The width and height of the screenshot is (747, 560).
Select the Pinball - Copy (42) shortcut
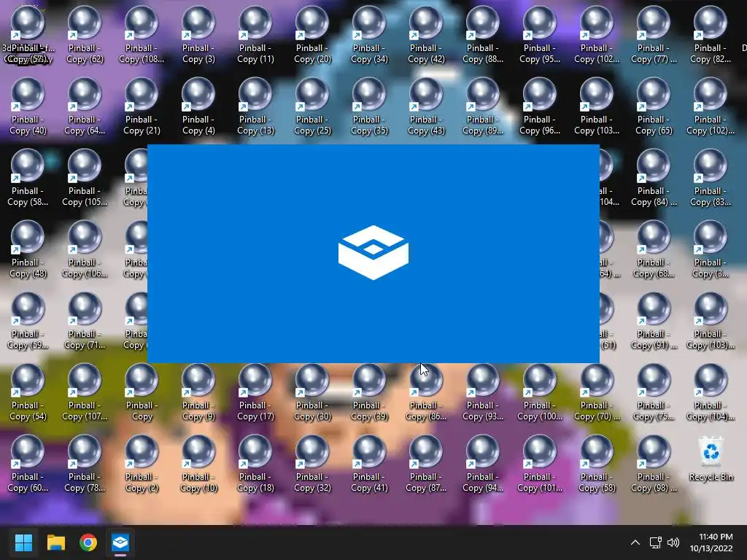tap(426, 35)
